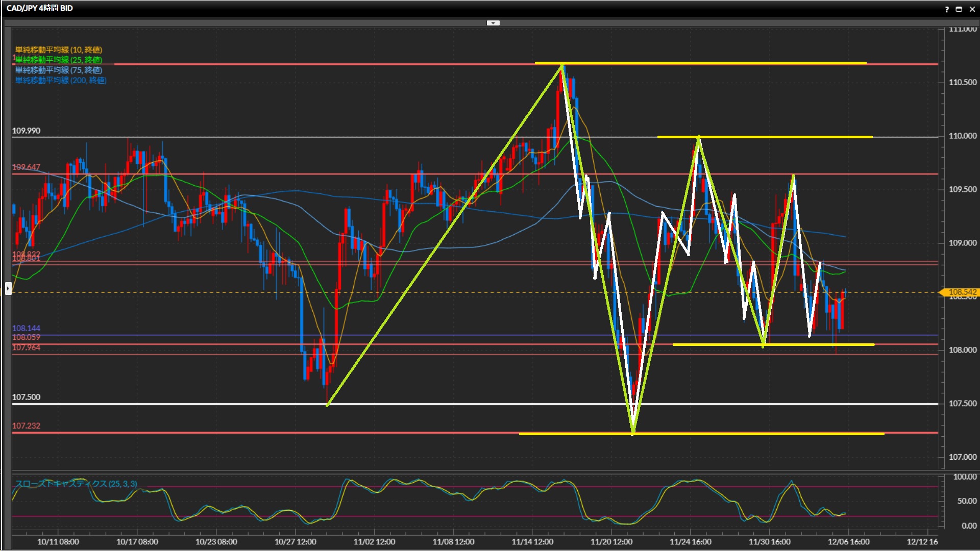Viewport: 980px width, 551px height.
Task: Maximize the CAD/JPY chart window
Action: pos(959,9)
